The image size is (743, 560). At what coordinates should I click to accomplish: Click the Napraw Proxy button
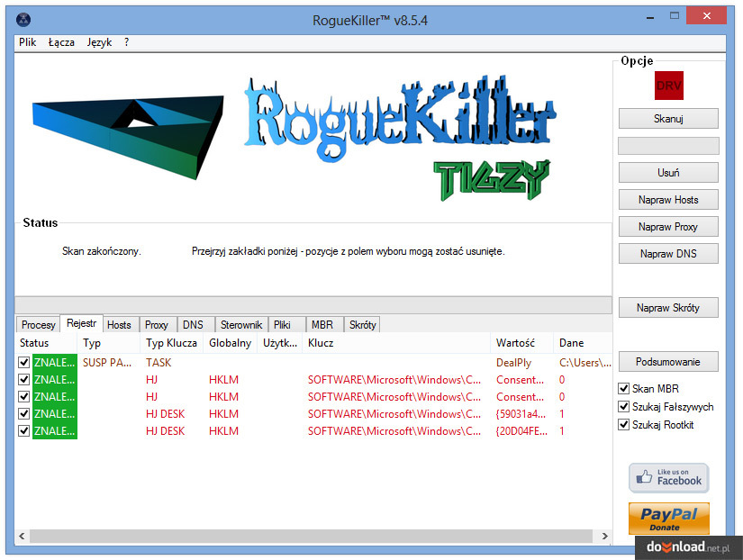(668, 227)
